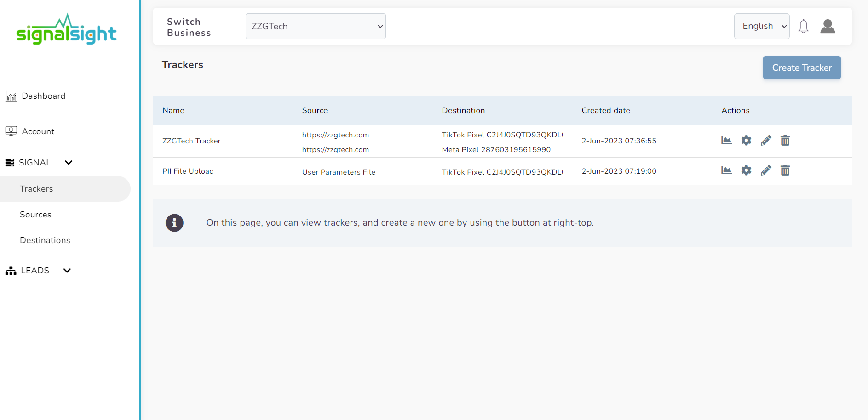Screen dimensions: 868x420
Task: Click the LEADS hierarchy icon
Action: (x=11, y=271)
